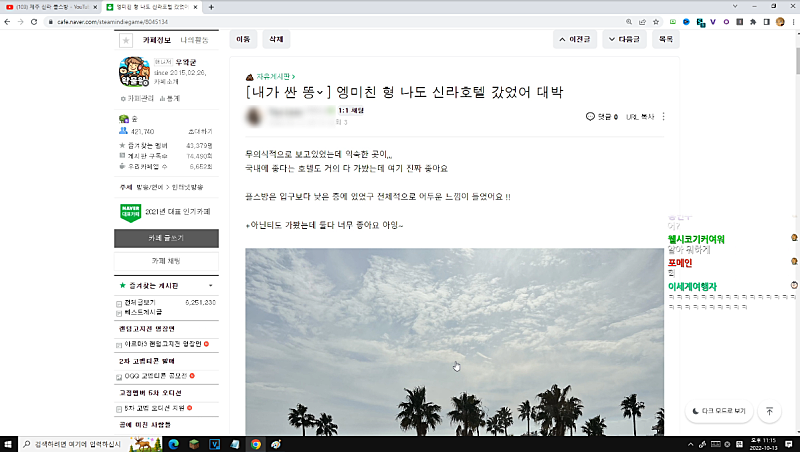Open a new browser tab
This screenshot has width=800, height=452.
click(211, 7)
